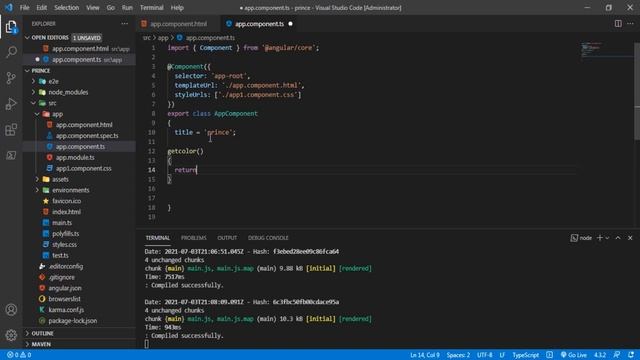Split the editor to the right

tap(618, 24)
